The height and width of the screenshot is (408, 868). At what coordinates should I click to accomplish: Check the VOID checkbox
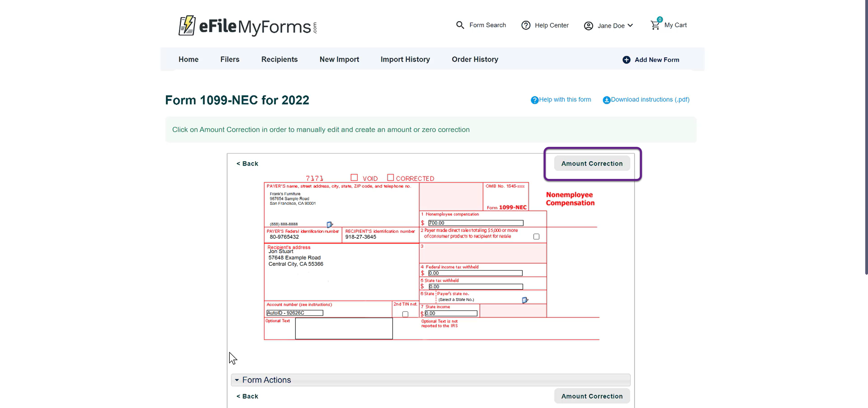pyautogui.click(x=354, y=177)
